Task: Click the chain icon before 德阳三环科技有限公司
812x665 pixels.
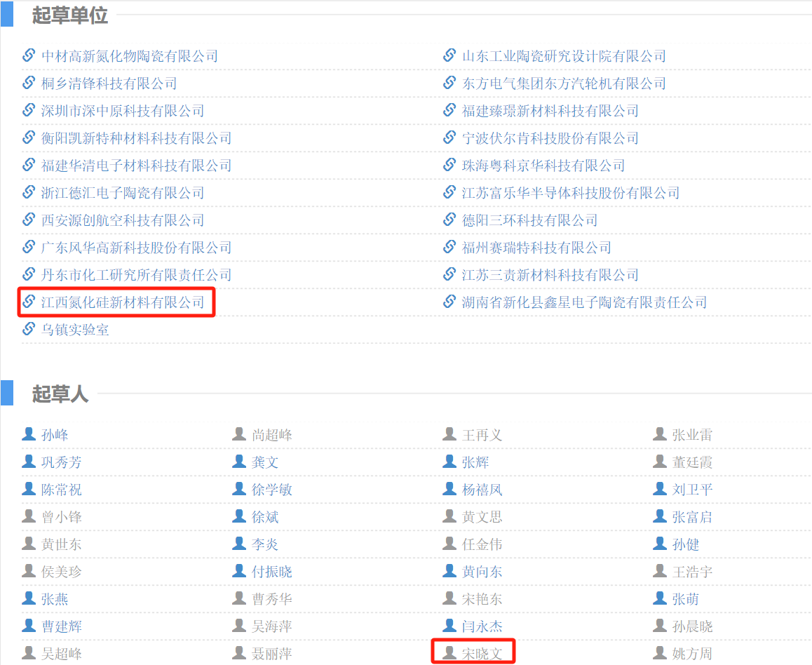Action: [449, 220]
